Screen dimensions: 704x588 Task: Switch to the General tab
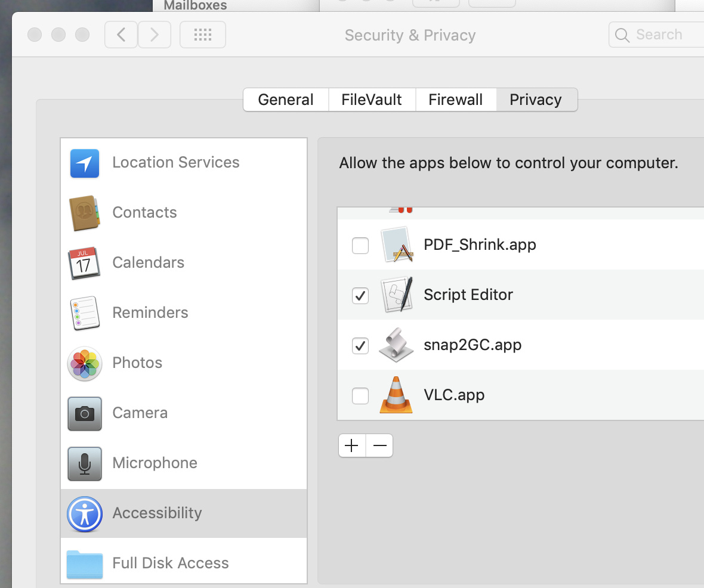[x=286, y=100]
